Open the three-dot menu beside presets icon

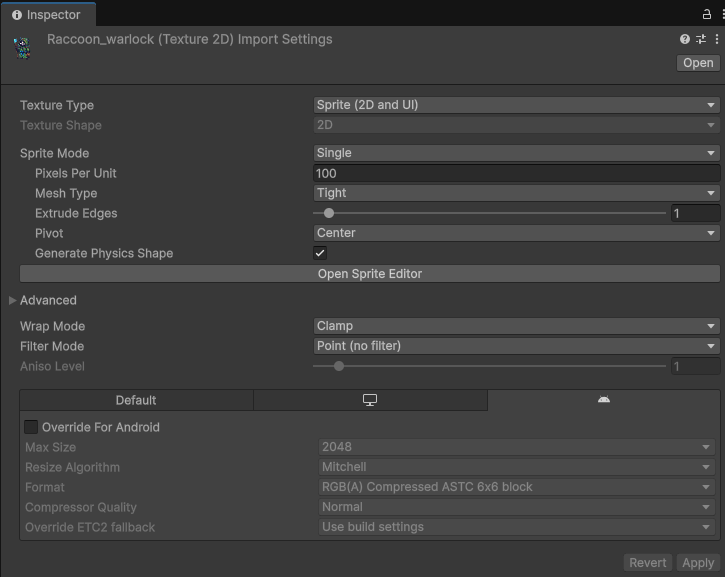[x=717, y=39]
